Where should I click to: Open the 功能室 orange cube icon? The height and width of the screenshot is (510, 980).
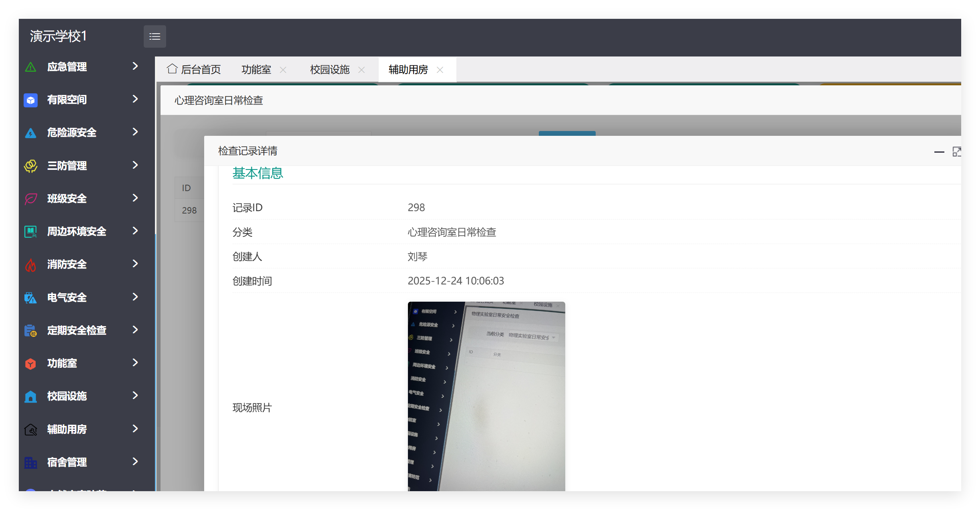(30, 363)
